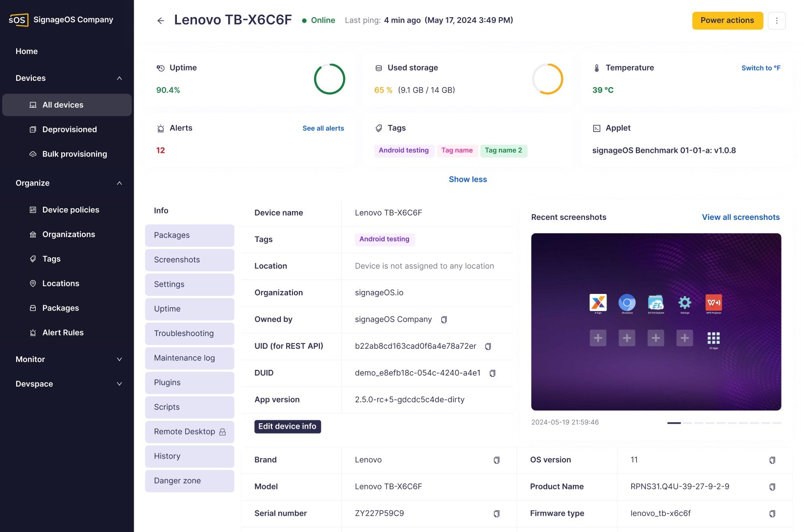The height and width of the screenshot is (532, 804).
Task: Copy the Owned by value
Action: click(444, 320)
